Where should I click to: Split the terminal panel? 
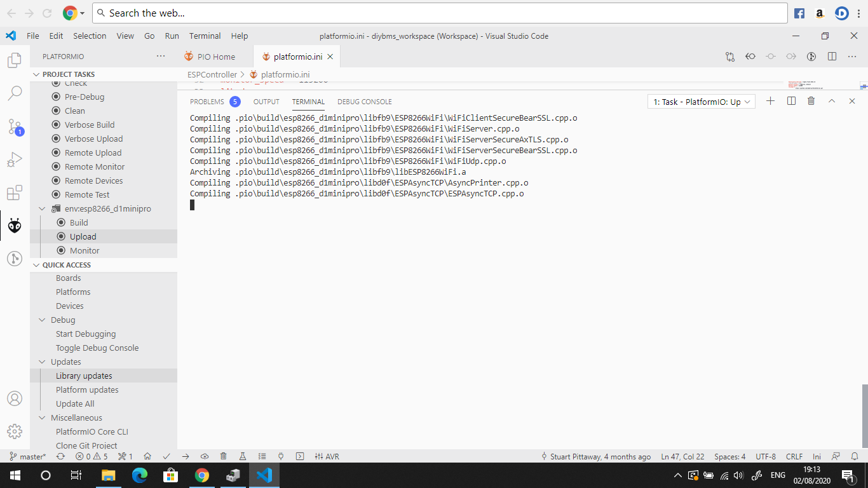point(791,101)
